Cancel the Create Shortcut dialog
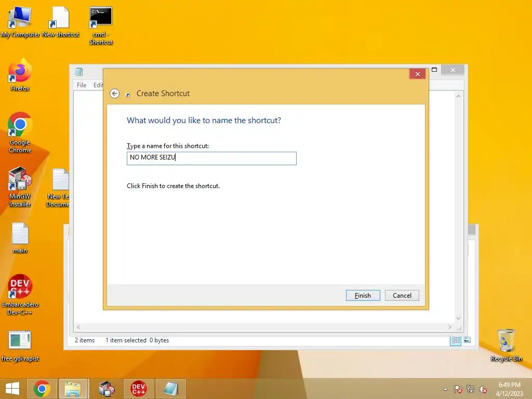This screenshot has width=532, height=399. coord(402,296)
